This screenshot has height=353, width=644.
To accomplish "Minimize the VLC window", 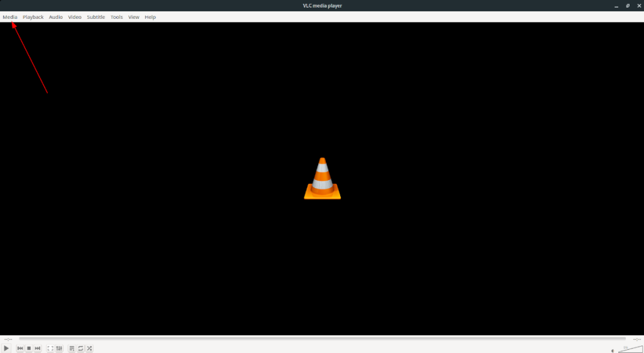I will pos(616,6).
